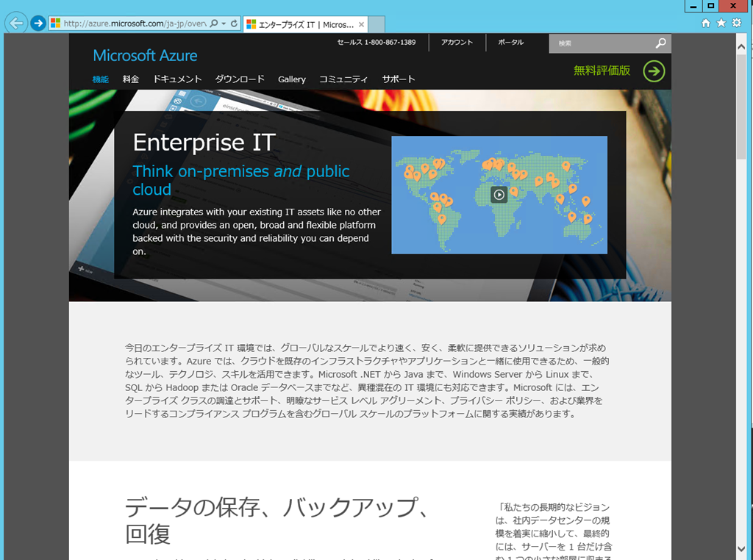Click the search magnifier in address bar
753x560 pixels.
coord(214,24)
